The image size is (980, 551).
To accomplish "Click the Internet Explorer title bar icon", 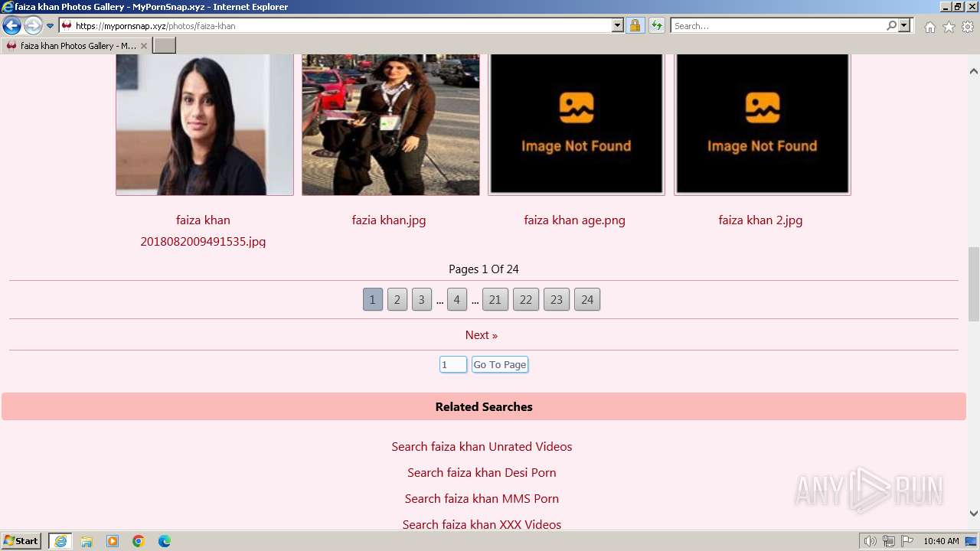I will (8, 7).
